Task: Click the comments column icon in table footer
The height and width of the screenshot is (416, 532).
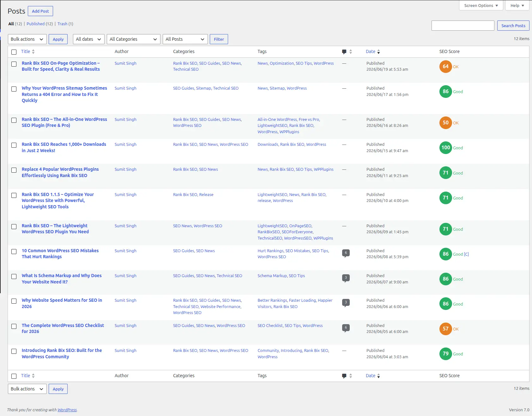Action: click(344, 376)
